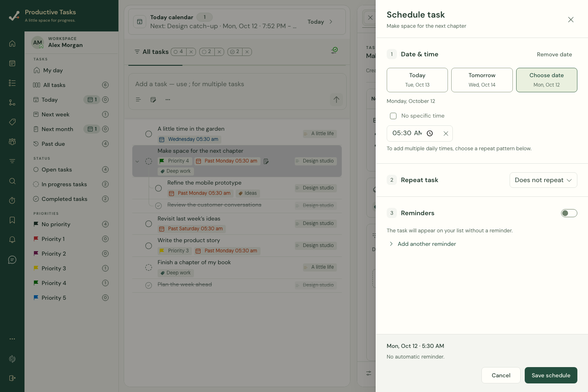Open the chat bubble icon in the rail
Screen dimensions: 588x392
(12, 260)
